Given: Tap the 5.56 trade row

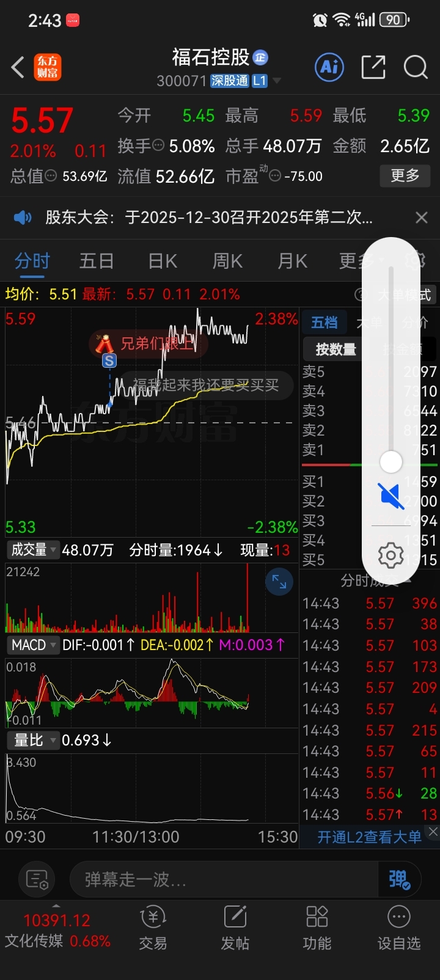Looking at the screenshot, I should point(369,793).
